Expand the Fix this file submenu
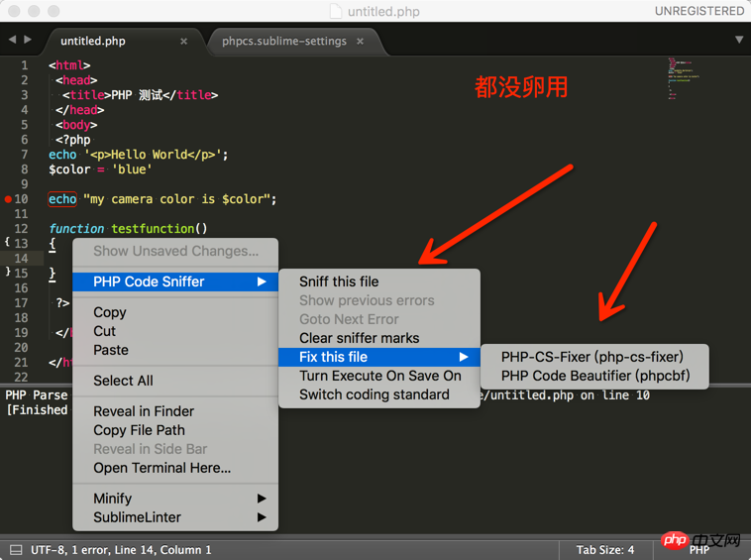 (379, 357)
